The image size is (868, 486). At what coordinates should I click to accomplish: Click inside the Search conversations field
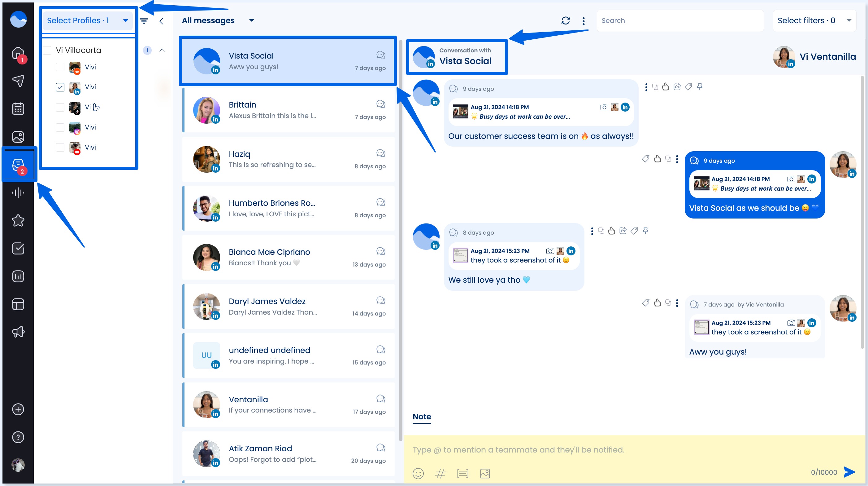679,20
